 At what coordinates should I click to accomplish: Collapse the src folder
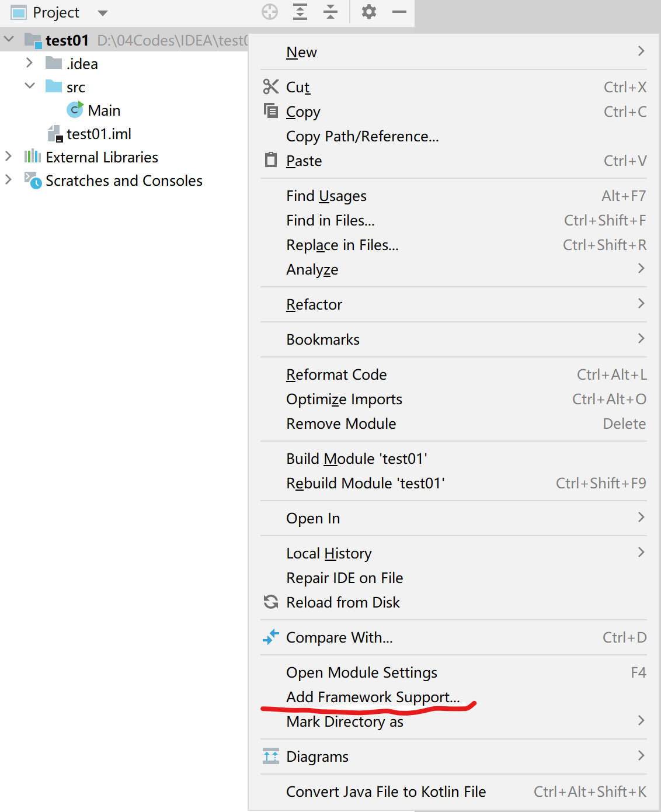(29, 86)
